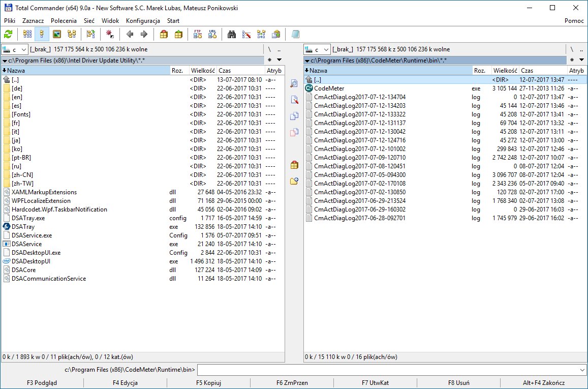Click the red star toolbar icon

(110, 34)
